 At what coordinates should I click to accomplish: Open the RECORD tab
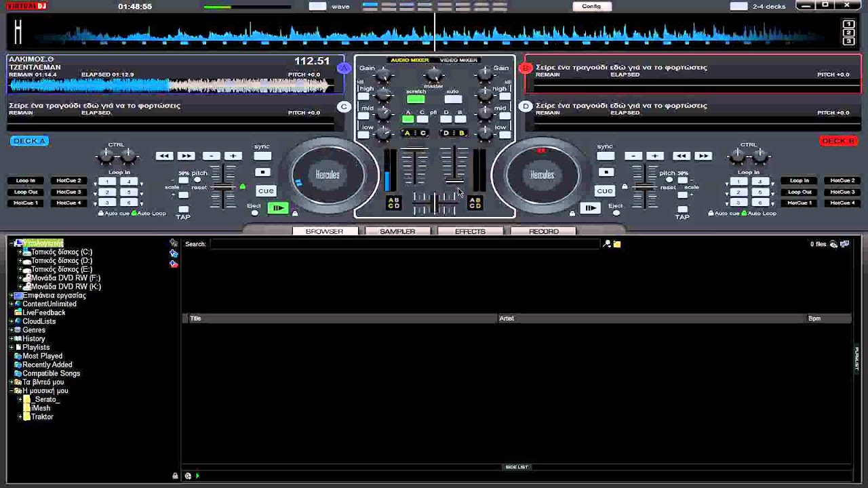[543, 232]
